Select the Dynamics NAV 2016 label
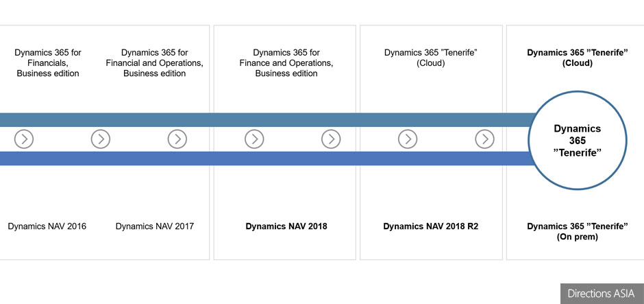 click(47, 226)
